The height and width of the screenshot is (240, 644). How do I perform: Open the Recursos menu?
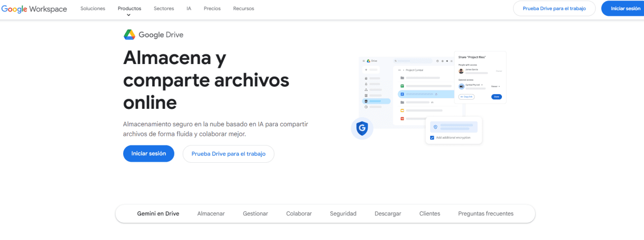point(243,9)
